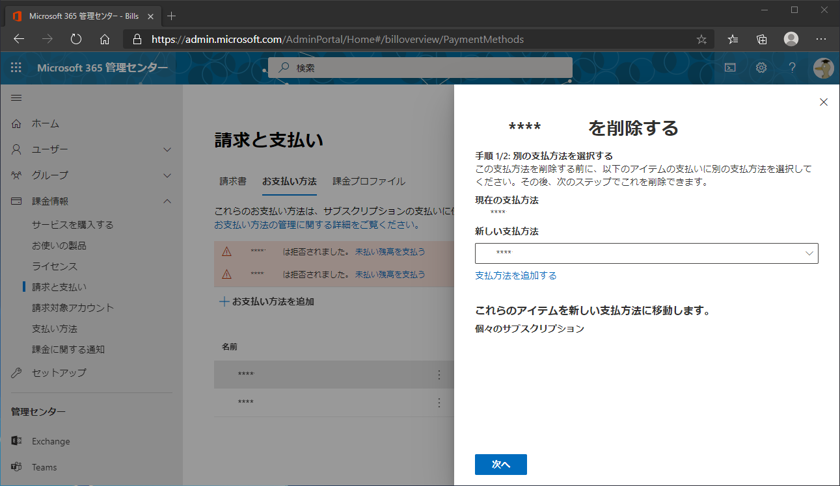840x486 pixels.
Task: Open more actions for first **** row
Action: point(439,375)
